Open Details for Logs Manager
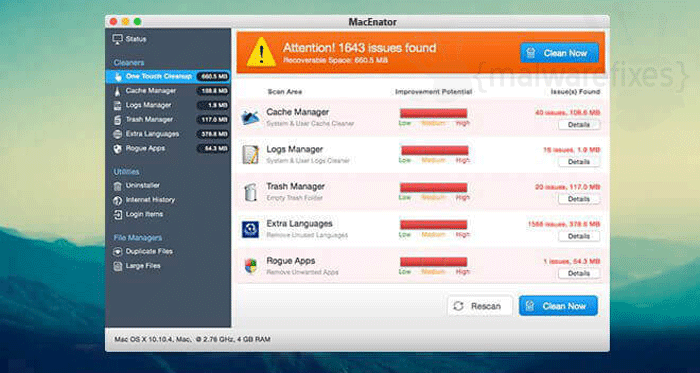This screenshot has height=373, width=700. pyautogui.click(x=579, y=162)
